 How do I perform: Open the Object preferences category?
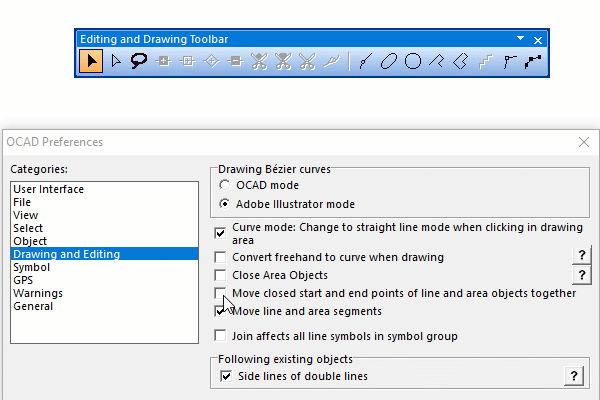tap(104, 241)
